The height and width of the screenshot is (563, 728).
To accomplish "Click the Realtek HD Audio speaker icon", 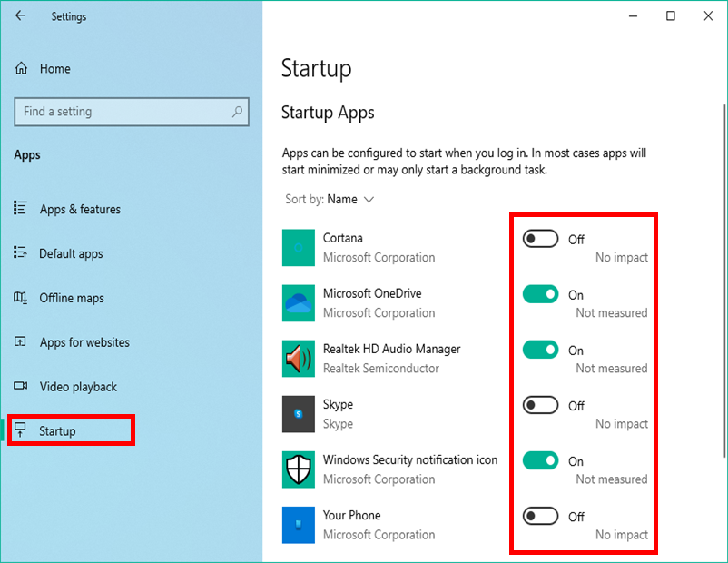I will pos(299,359).
